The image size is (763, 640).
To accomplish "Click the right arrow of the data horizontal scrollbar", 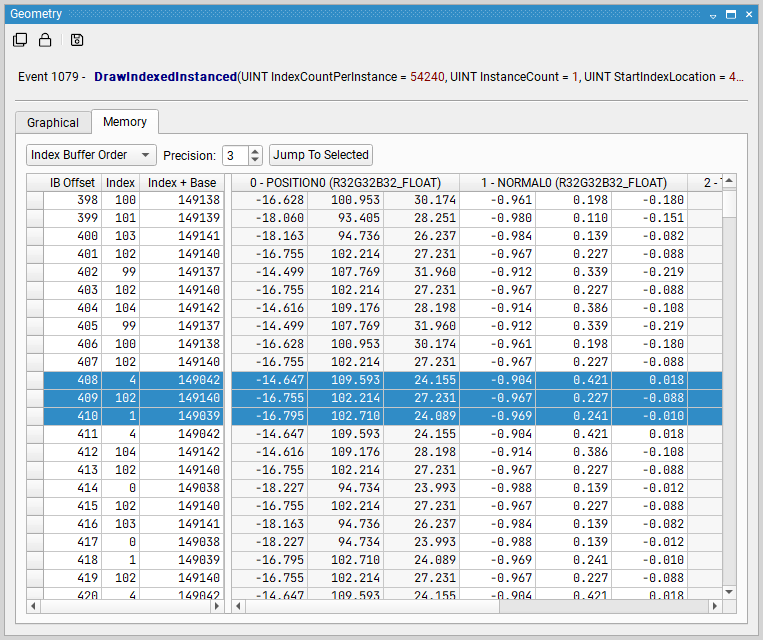I will pyautogui.click(x=715, y=606).
